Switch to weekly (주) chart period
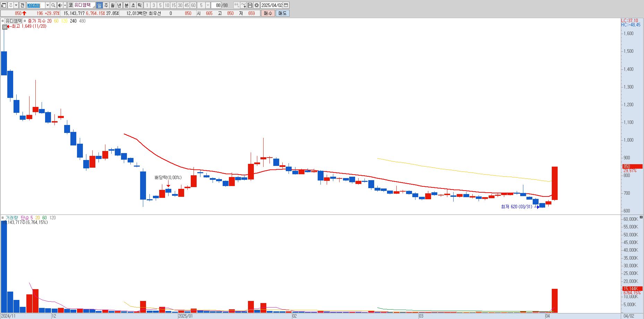Viewport: 644px width, 319px height. click(106, 5)
